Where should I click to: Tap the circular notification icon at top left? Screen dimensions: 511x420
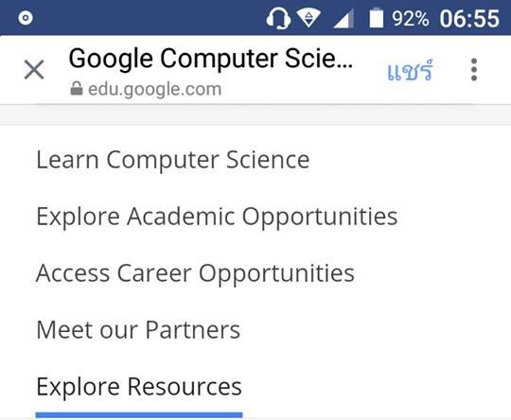(x=26, y=18)
